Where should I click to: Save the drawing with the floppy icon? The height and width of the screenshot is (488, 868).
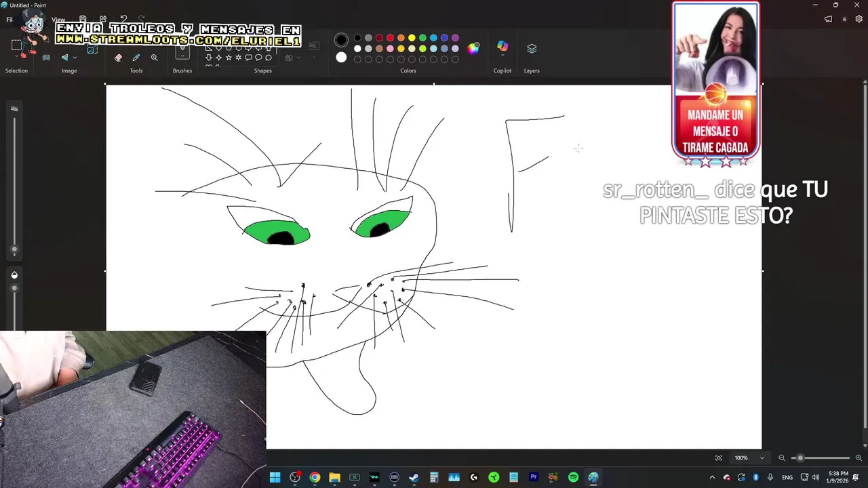pos(83,19)
